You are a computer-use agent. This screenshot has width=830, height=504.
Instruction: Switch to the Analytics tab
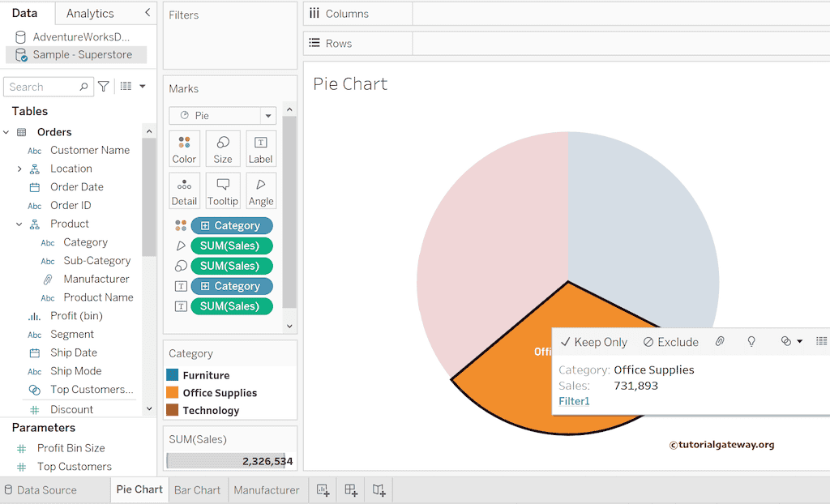90,13
